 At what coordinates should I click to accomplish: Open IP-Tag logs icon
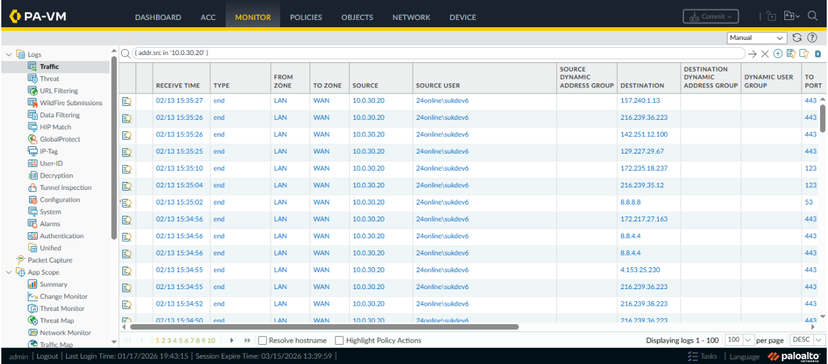(x=32, y=152)
